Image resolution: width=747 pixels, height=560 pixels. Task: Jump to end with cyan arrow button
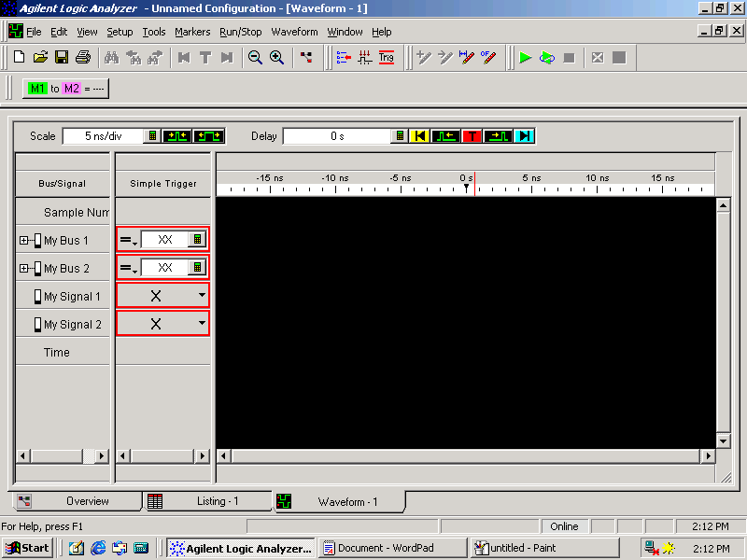[x=525, y=136]
